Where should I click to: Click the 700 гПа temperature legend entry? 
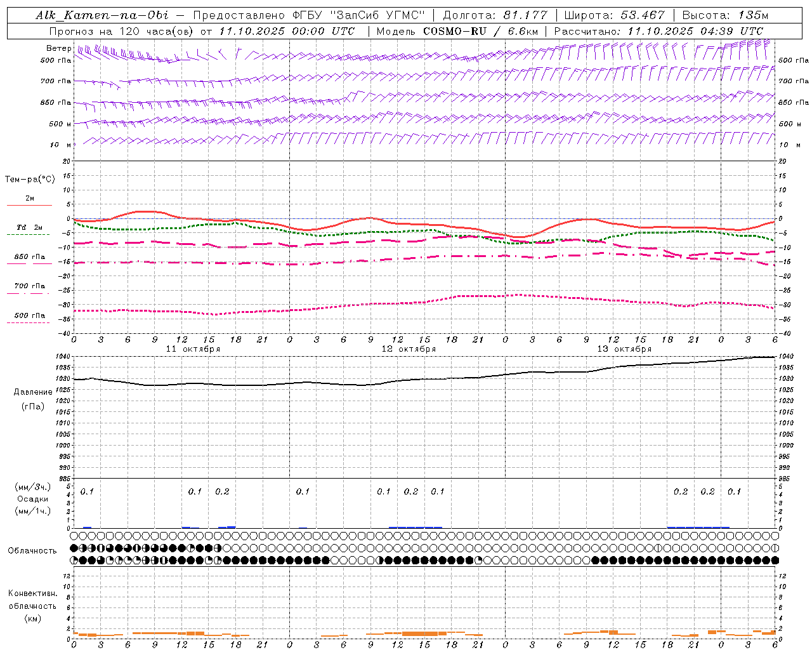pos(30,286)
